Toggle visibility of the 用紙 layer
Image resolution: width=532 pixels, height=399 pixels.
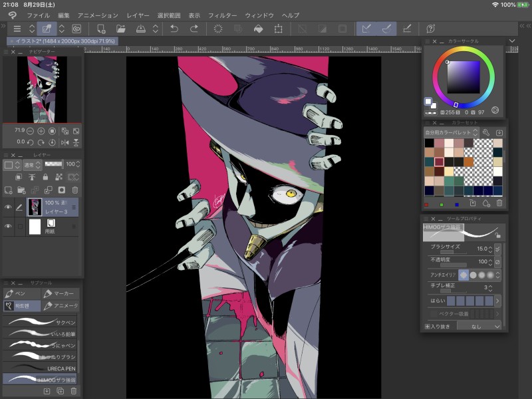click(8, 227)
